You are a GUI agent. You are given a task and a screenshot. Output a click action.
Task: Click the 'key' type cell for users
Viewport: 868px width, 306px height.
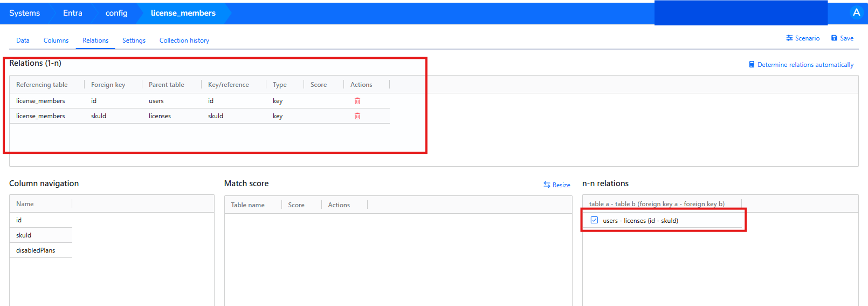coord(278,101)
